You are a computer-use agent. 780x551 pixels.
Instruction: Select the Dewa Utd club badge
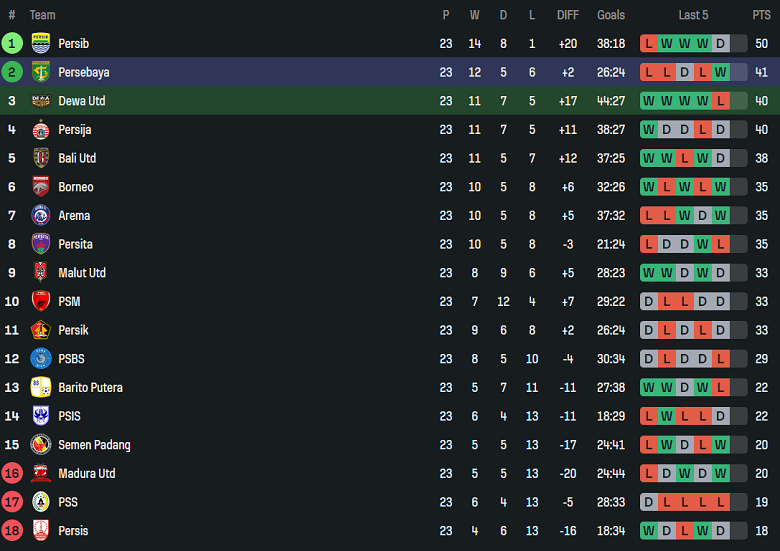[x=41, y=101]
